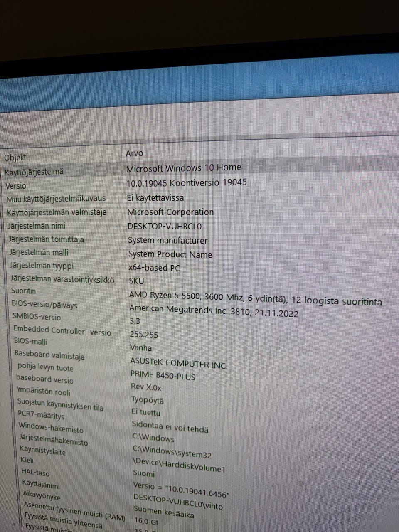The width and height of the screenshot is (399, 532).
Task: Click the value Työpöytä
Action: (x=148, y=400)
